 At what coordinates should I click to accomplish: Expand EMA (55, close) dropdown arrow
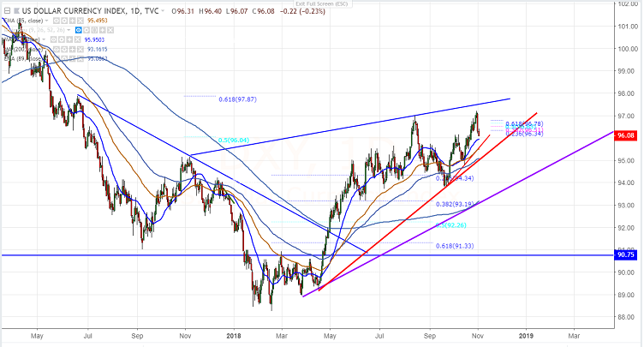pyautogui.click(x=46, y=21)
